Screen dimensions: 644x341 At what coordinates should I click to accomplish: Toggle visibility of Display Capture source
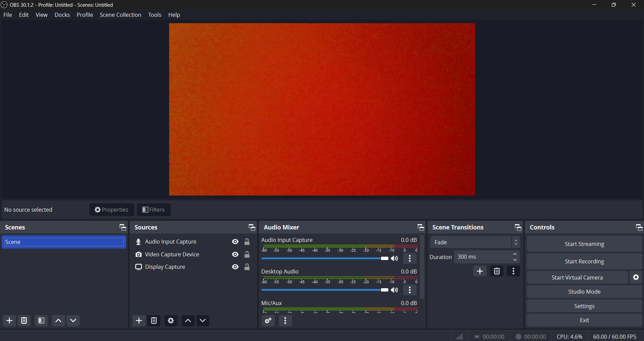(x=235, y=267)
